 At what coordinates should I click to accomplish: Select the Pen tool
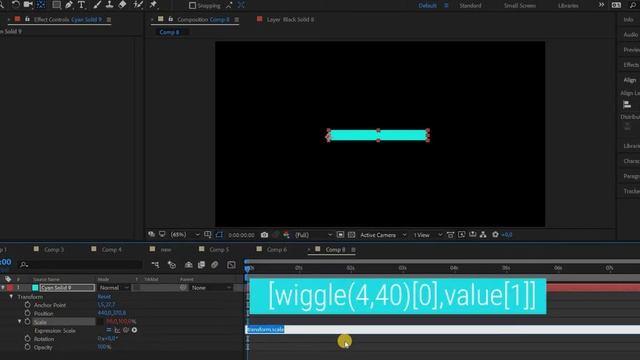[69, 5]
